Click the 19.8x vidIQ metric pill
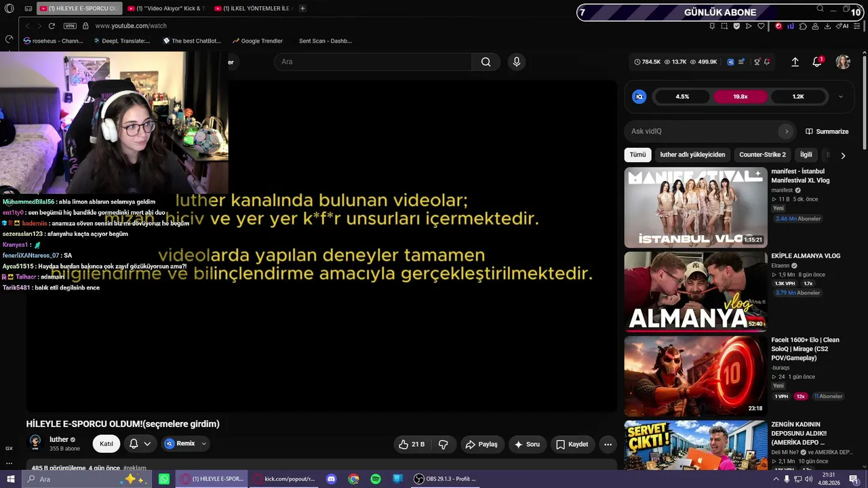The width and height of the screenshot is (868, 488). coord(741,97)
